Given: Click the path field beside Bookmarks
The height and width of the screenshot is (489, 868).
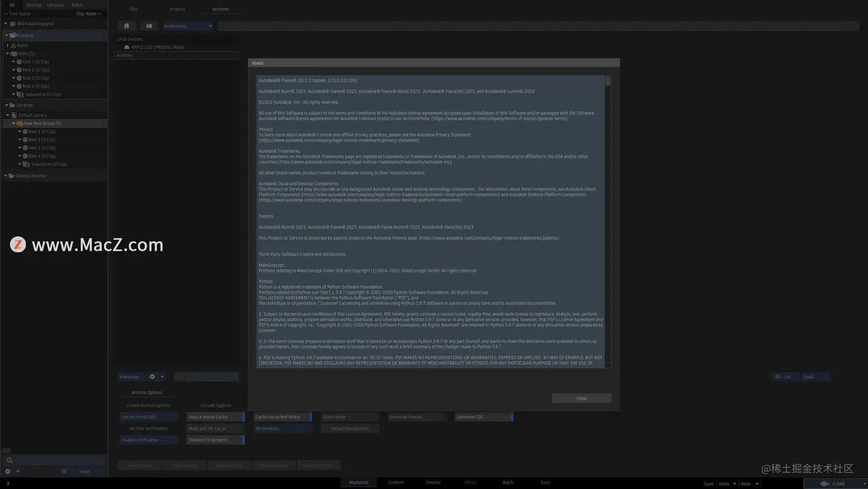Looking at the screenshot, I should [538, 26].
